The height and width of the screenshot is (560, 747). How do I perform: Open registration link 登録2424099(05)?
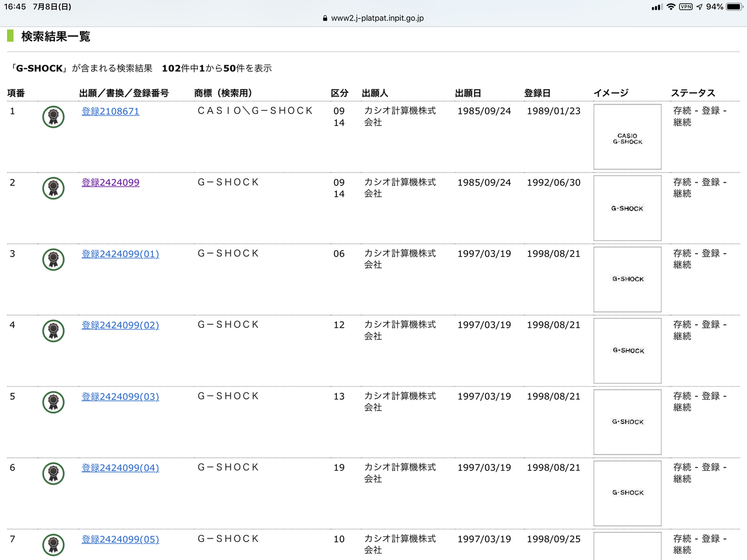[x=120, y=540]
